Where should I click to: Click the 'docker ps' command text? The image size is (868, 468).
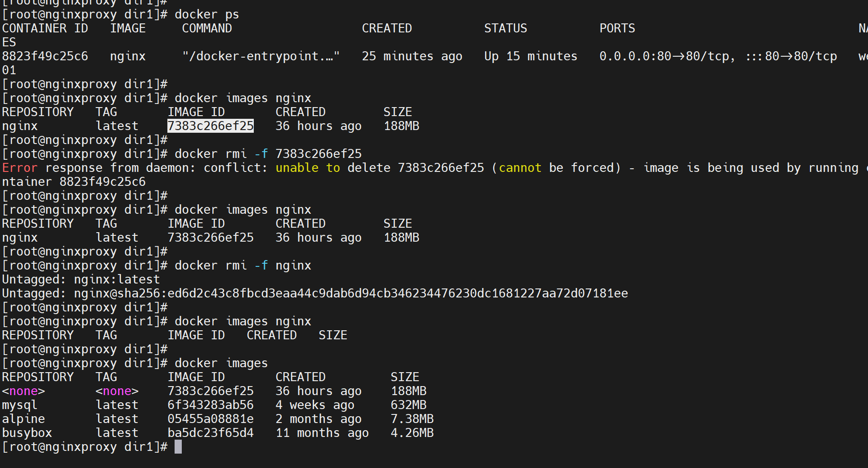tap(207, 14)
